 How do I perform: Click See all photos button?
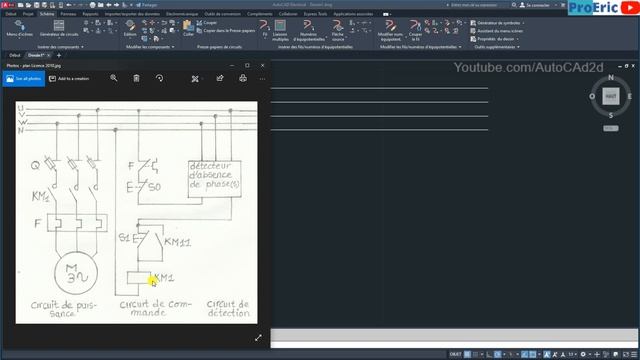(x=24, y=78)
